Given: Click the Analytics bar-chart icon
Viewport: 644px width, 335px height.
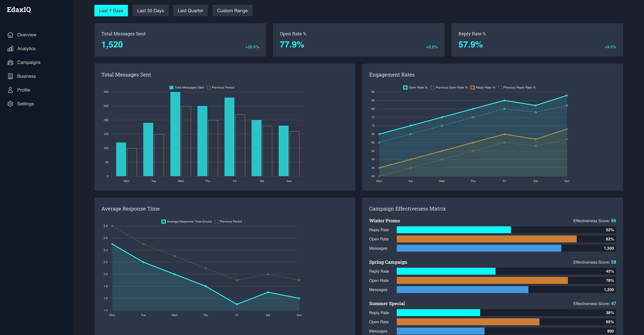Looking at the screenshot, I should pos(10,49).
